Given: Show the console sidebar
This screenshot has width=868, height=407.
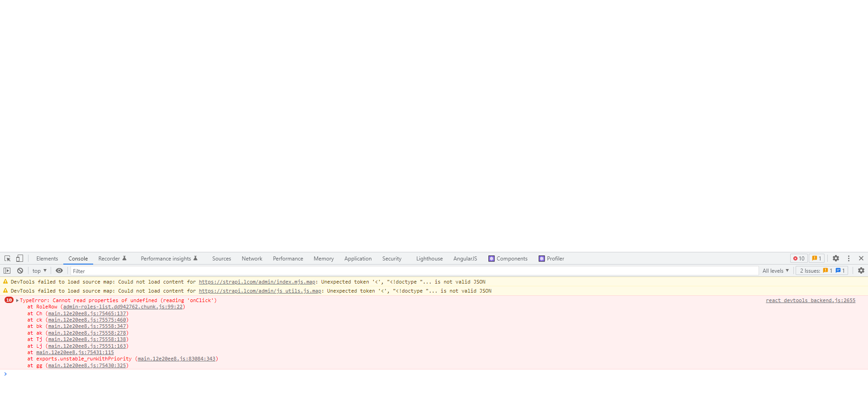Looking at the screenshot, I should point(7,270).
